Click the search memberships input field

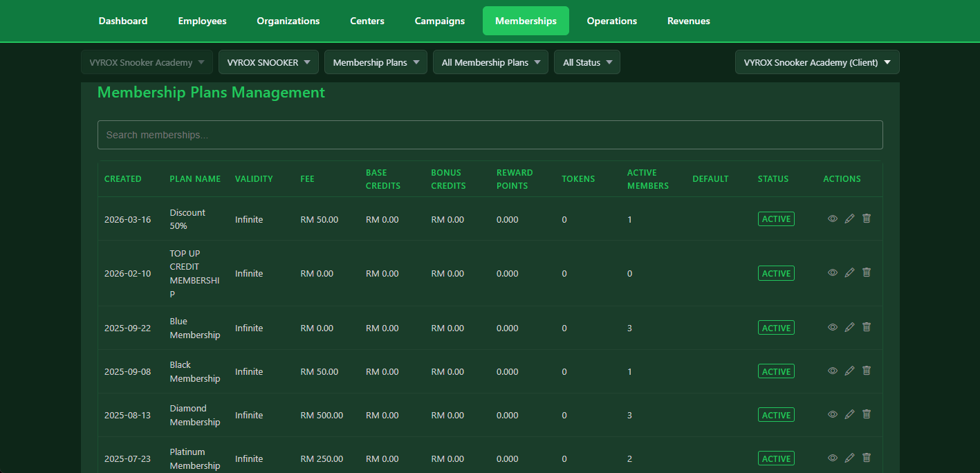click(490, 134)
